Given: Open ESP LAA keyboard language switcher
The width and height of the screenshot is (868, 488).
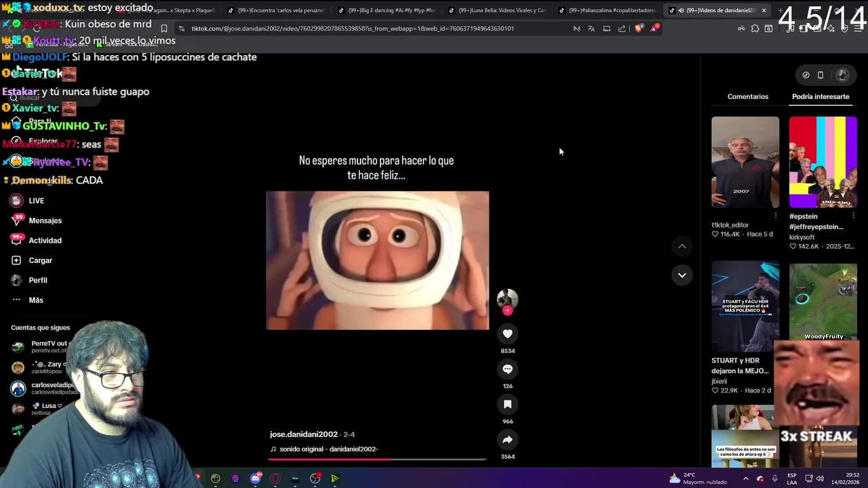Looking at the screenshot, I should [x=792, y=479].
